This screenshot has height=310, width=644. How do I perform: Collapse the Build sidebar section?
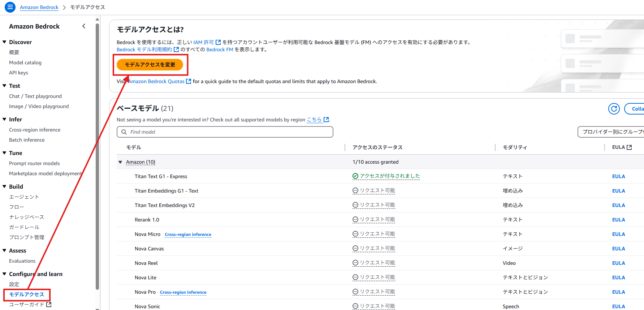(x=4, y=186)
